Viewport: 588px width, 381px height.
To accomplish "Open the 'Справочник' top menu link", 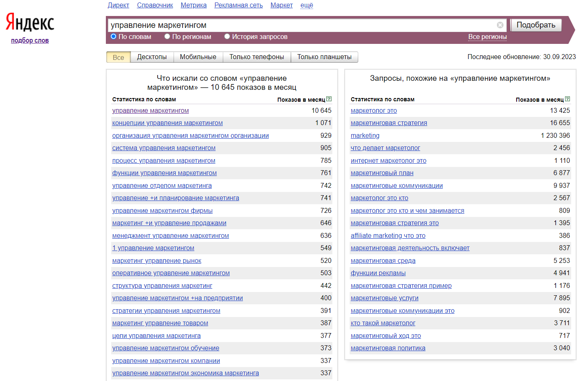I will 155,5.
